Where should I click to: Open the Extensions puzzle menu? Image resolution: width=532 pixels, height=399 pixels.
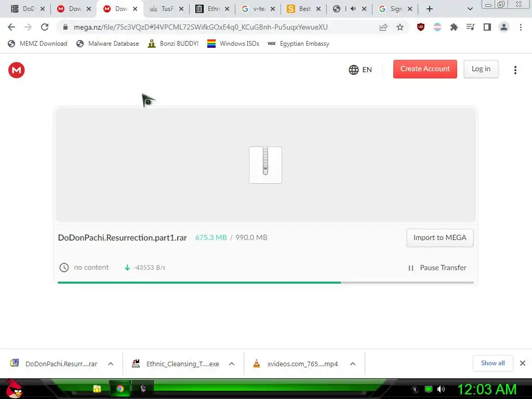point(454,27)
